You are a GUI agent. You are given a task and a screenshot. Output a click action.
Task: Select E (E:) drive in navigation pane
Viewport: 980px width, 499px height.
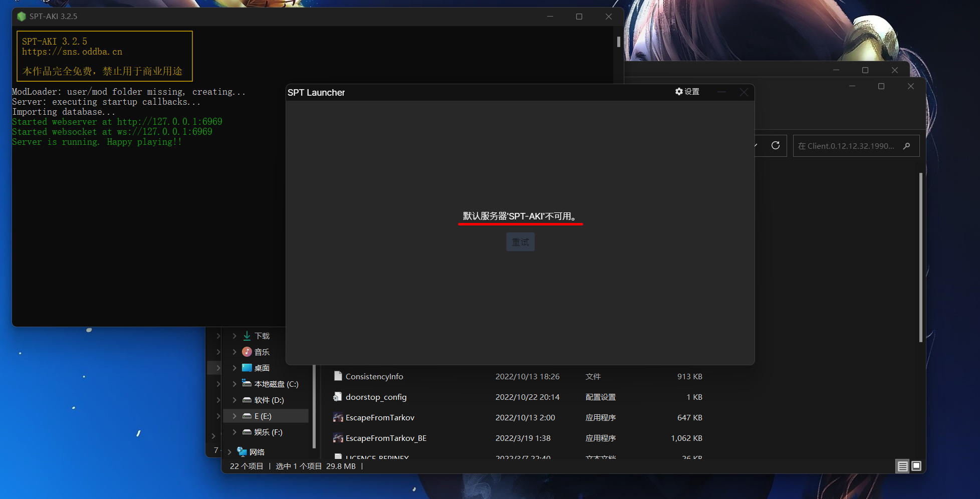tap(263, 416)
